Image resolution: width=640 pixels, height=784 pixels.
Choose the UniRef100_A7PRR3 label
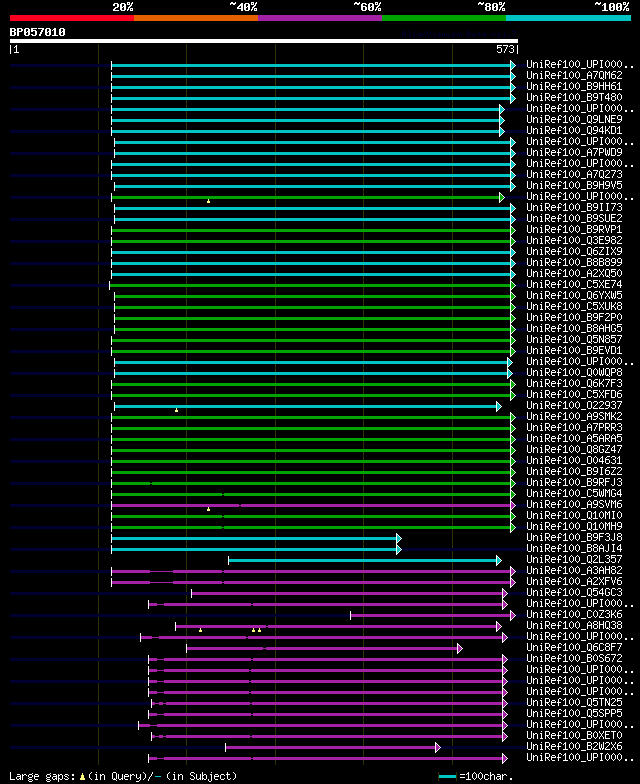pyautogui.click(x=574, y=428)
